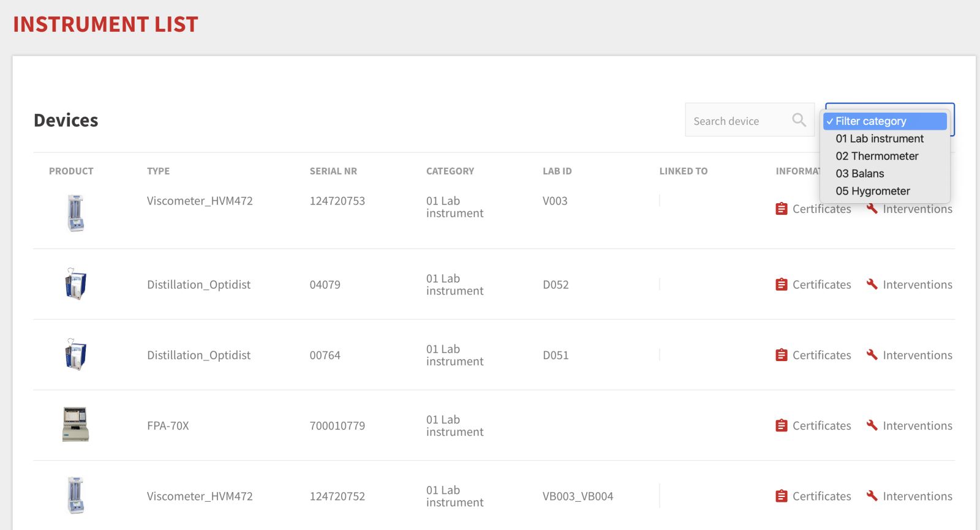The width and height of the screenshot is (980, 530).
Task: Click Certificates clipboard icon for serial 04079
Action: click(x=781, y=285)
